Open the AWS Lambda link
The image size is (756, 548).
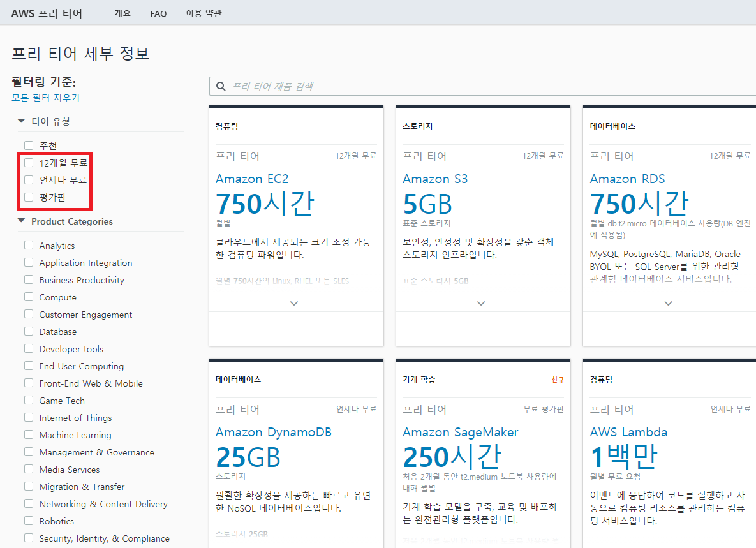[628, 432]
